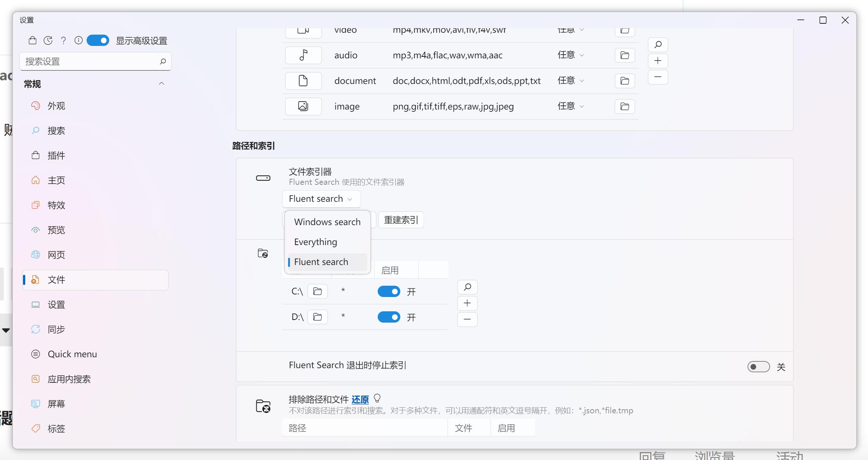
Task: Click minus button beside file types list
Action: pos(657,77)
